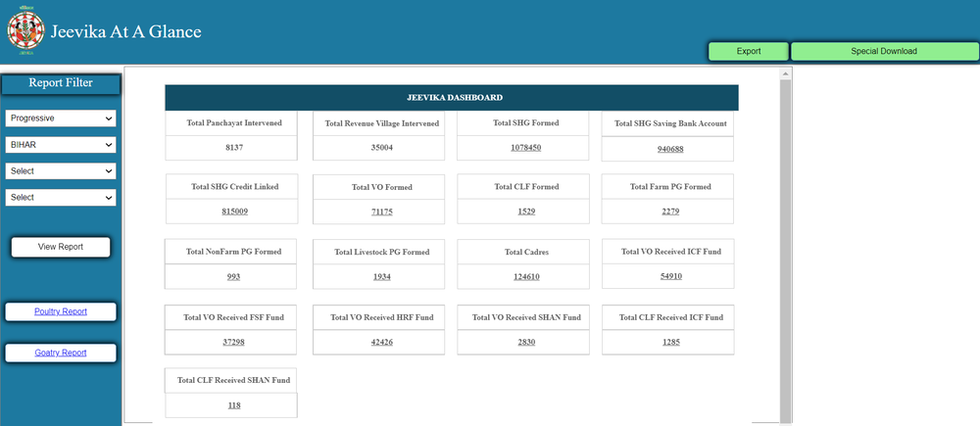Open CLF Received ICF Fund value 1285
980x426 pixels.
click(670, 343)
